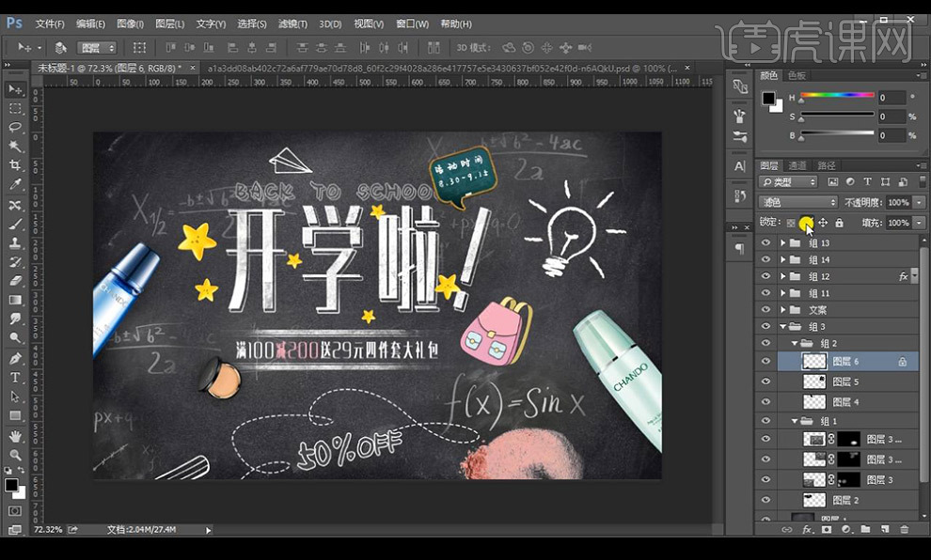
Task: Select the Clone Stamp tool
Action: point(15,243)
